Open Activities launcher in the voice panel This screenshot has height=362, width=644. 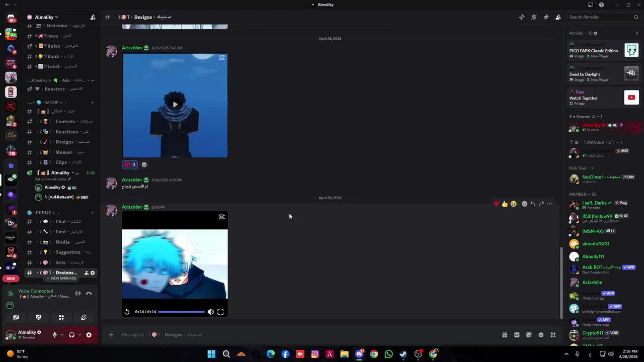pyautogui.click(x=61, y=317)
